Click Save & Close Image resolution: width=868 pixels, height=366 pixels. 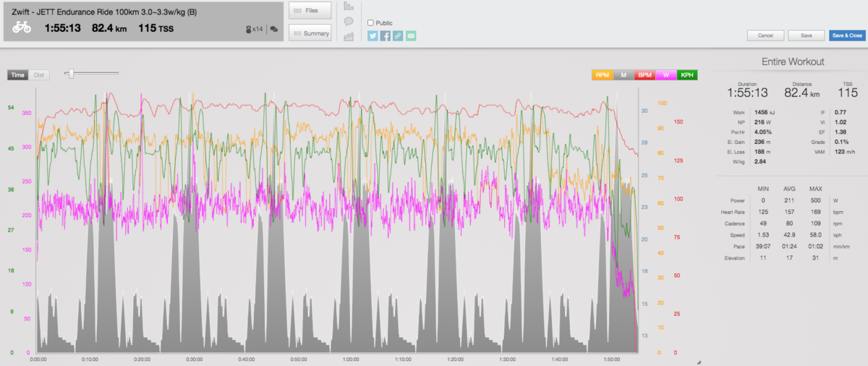pos(846,35)
